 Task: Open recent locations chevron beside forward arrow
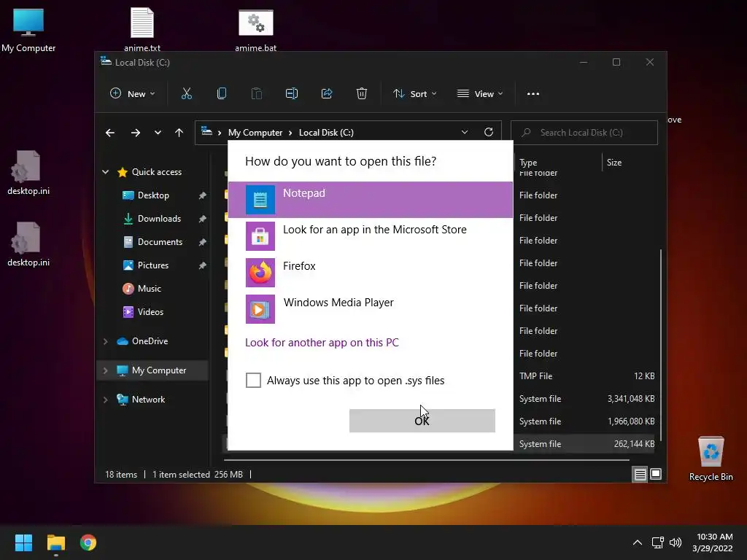click(158, 133)
